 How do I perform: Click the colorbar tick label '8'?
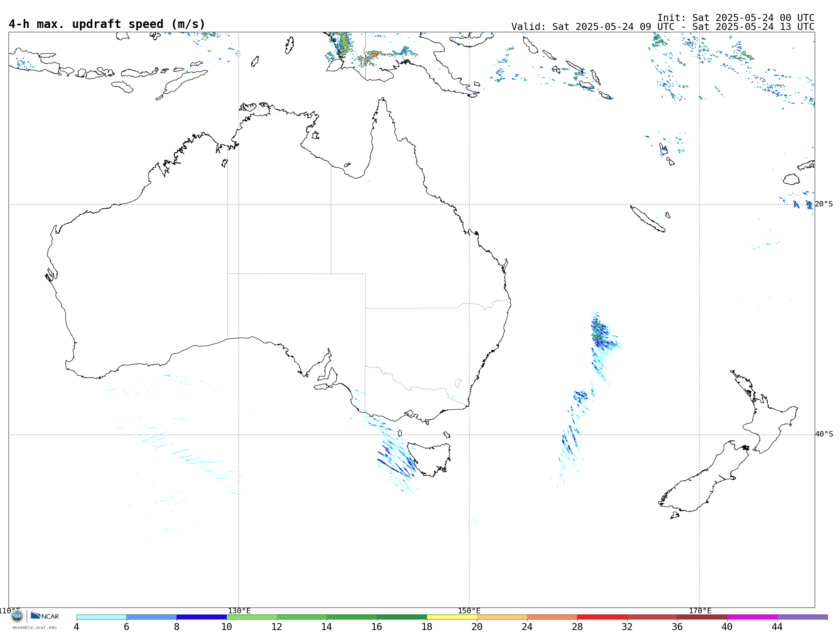[177, 627]
